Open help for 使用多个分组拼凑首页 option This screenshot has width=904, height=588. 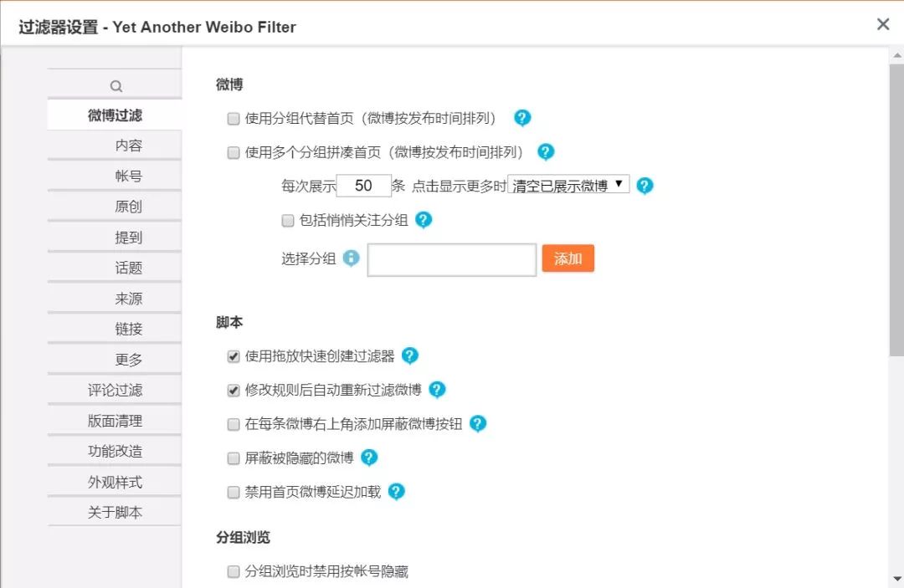click(545, 151)
